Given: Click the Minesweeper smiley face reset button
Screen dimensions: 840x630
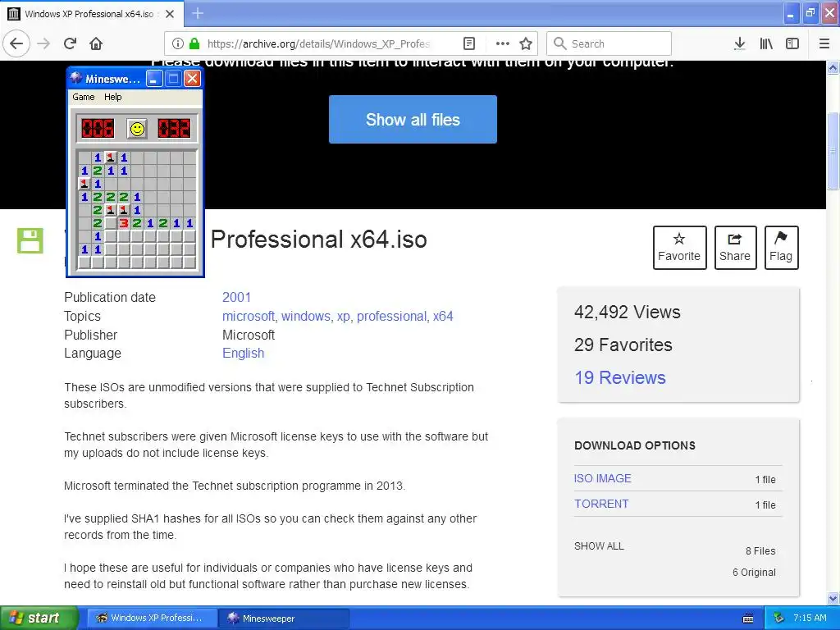Looking at the screenshot, I should [137, 129].
